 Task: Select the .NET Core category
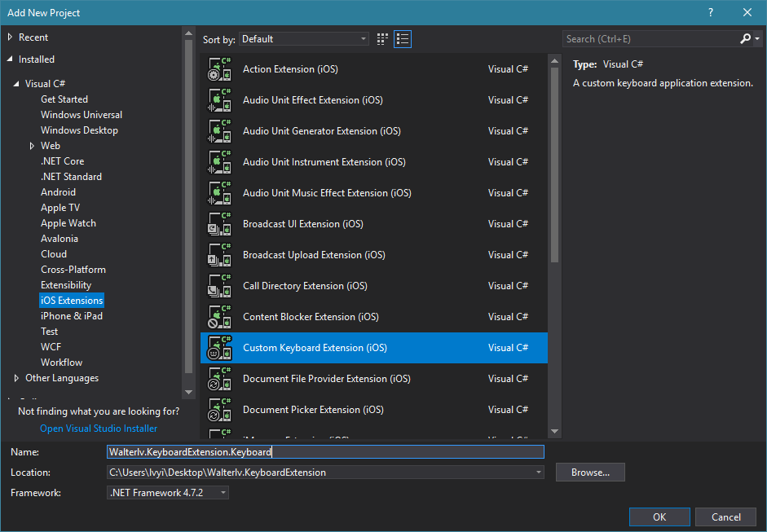pos(62,161)
